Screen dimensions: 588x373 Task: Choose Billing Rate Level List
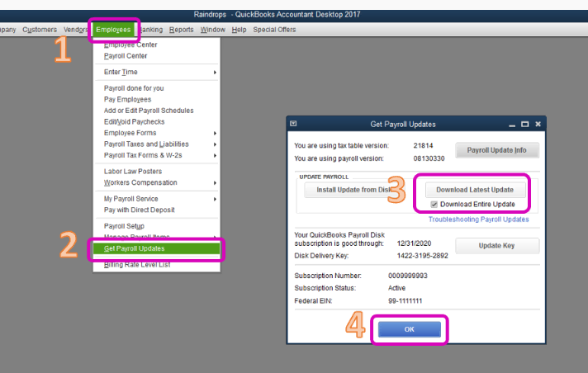coord(156,265)
